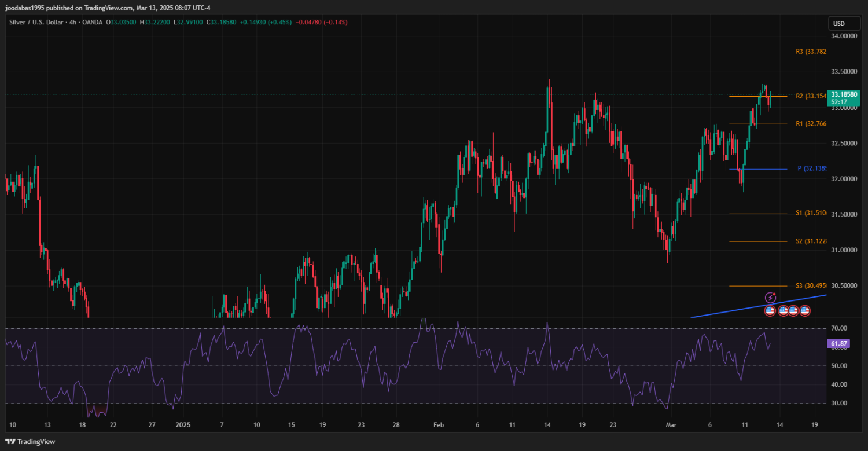The image size is (868, 451).
Task: Select the S1 support level label
Action: [x=811, y=214]
